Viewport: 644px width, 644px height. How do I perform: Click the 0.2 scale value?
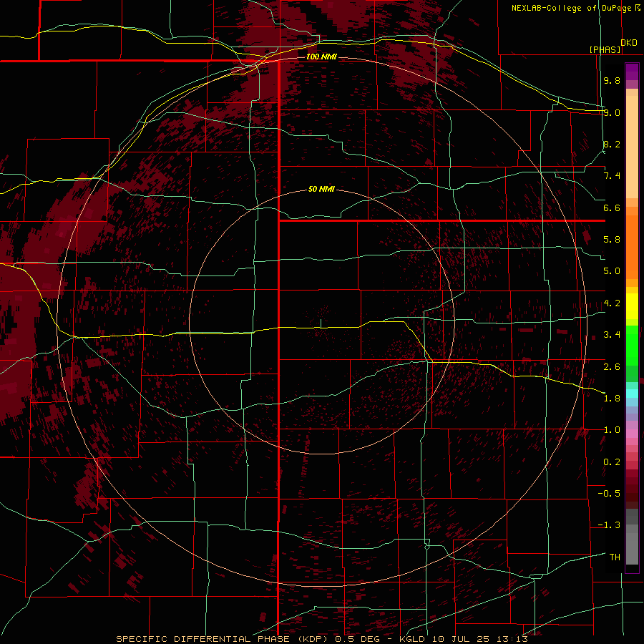[612, 462]
